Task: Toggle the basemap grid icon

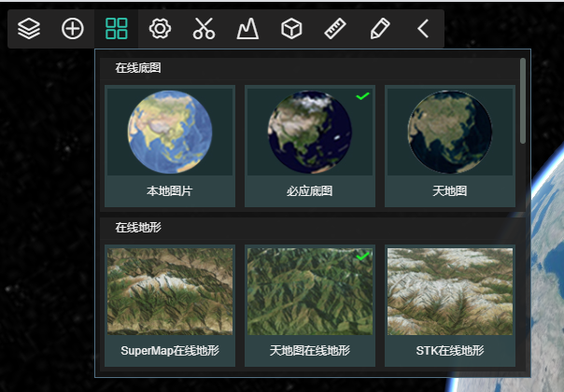Action: (x=116, y=28)
